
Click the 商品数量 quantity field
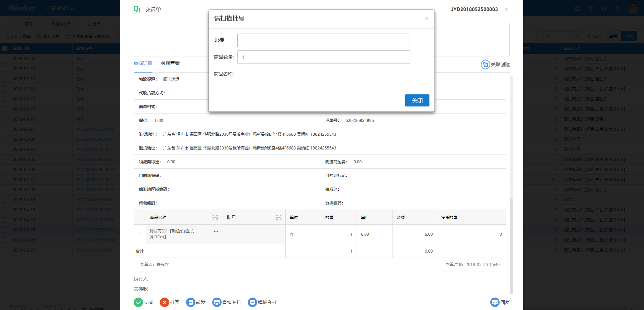pos(323,57)
